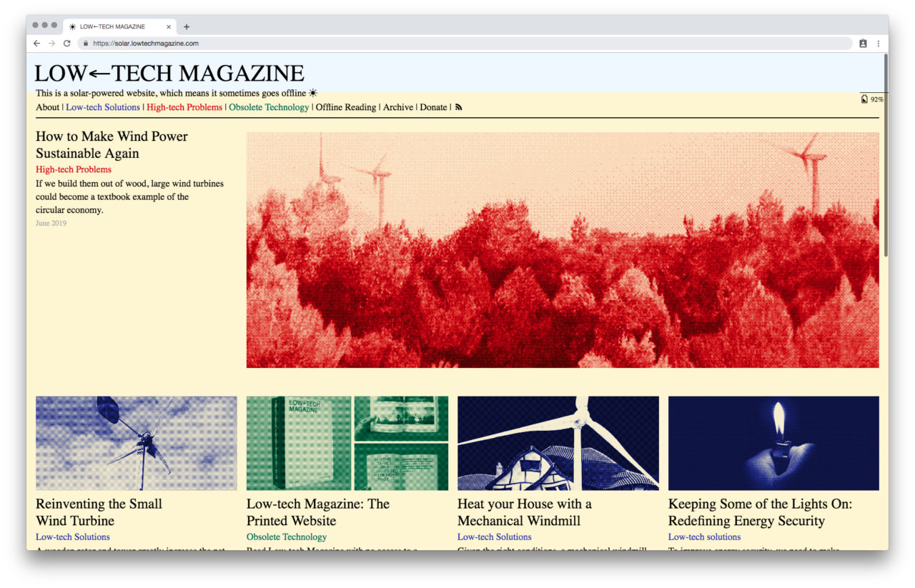Click the RSS feed icon
Image resolution: width=915 pixels, height=588 pixels.
click(x=459, y=107)
